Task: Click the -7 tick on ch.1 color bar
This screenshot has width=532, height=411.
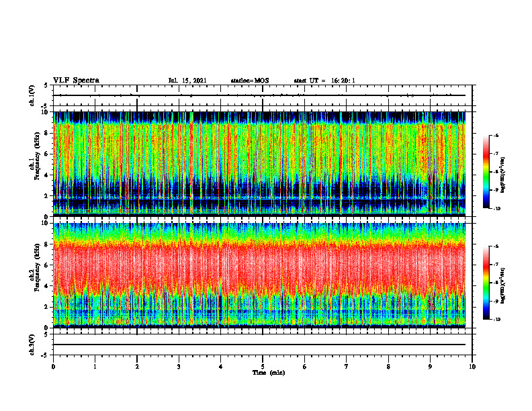Action: pyautogui.click(x=496, y=154)
